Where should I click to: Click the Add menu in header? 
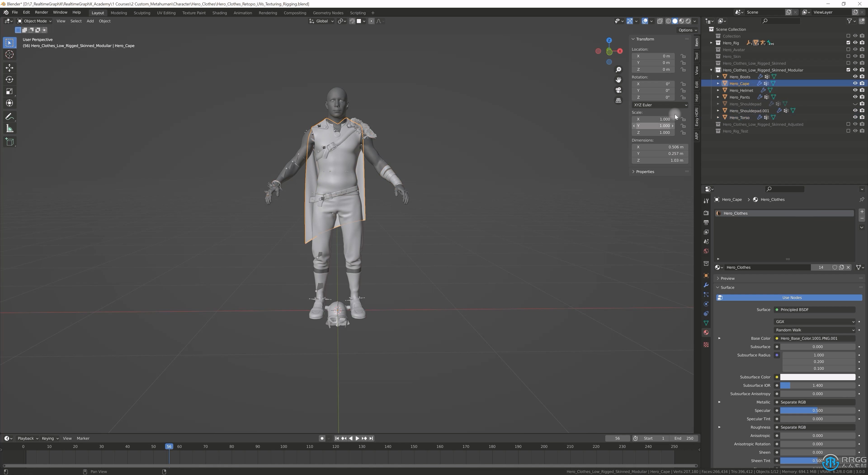(x=90, y=21)
